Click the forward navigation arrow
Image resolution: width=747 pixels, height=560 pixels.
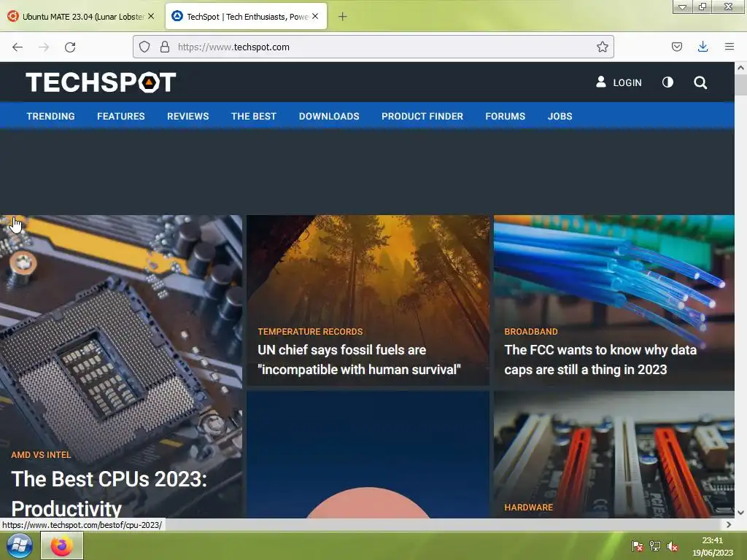[x=44, y=47]
